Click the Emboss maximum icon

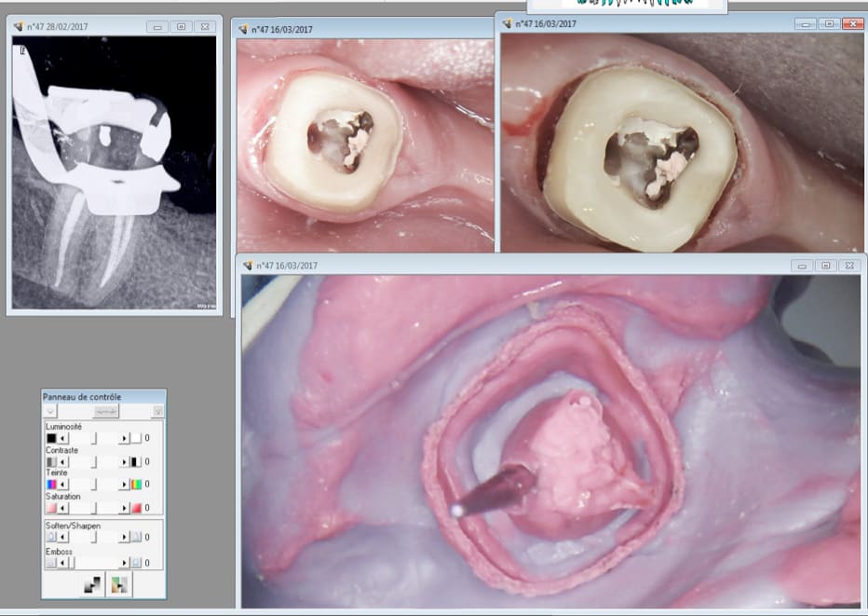(136, 562)
